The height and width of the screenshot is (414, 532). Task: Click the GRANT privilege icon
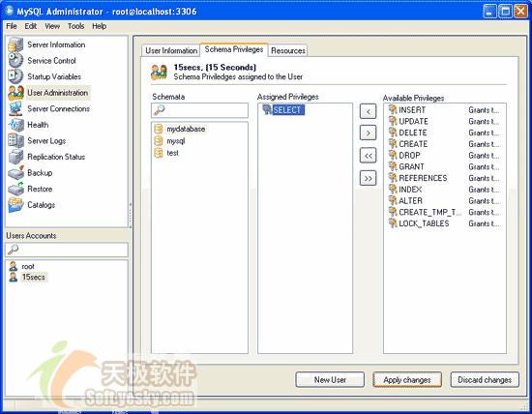point(393,166)
